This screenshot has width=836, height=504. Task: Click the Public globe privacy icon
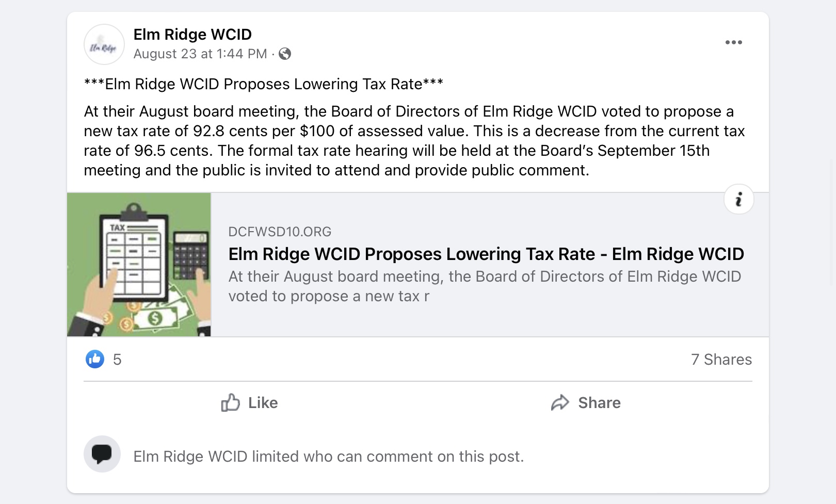pos(285,54)
